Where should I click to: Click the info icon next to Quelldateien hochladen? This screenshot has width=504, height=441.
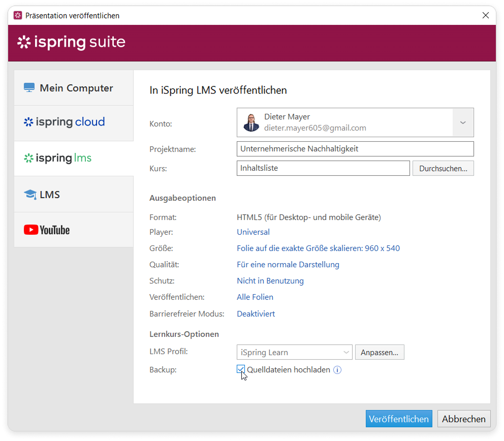pos(337,370)
